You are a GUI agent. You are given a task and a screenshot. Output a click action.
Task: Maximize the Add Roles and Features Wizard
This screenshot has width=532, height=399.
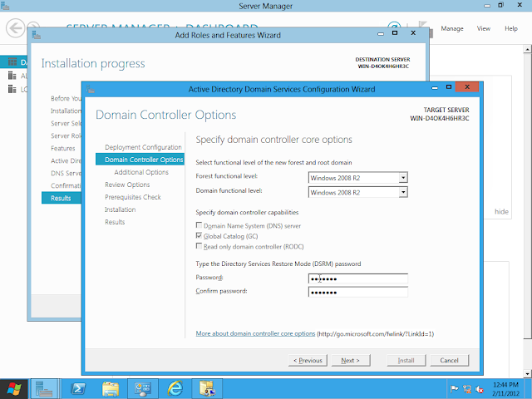click(395, 33)
